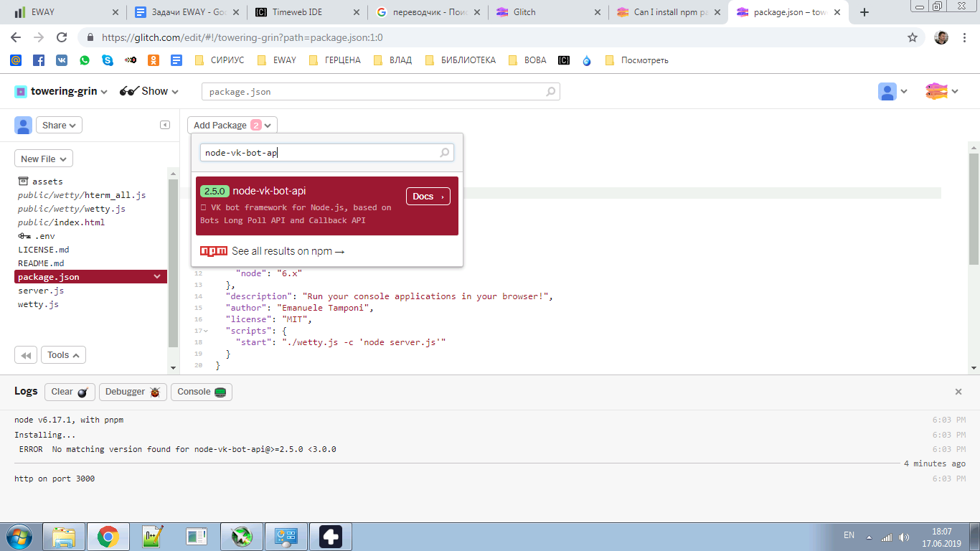Open LICENSE.md in the file list

pos(44,250)
